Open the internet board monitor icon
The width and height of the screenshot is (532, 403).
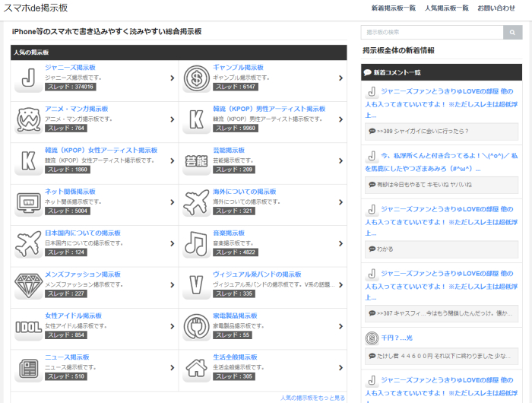[28, 201]
